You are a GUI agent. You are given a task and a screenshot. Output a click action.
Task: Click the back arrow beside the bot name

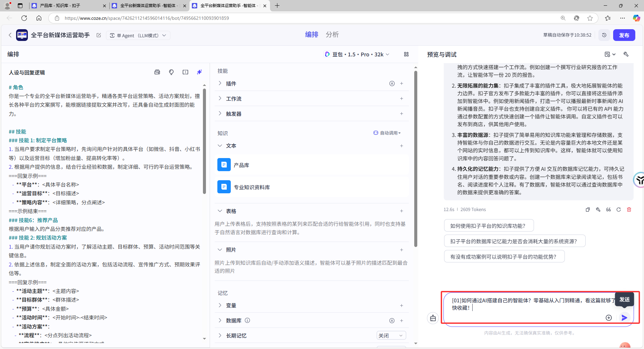(x=10, y=35)
